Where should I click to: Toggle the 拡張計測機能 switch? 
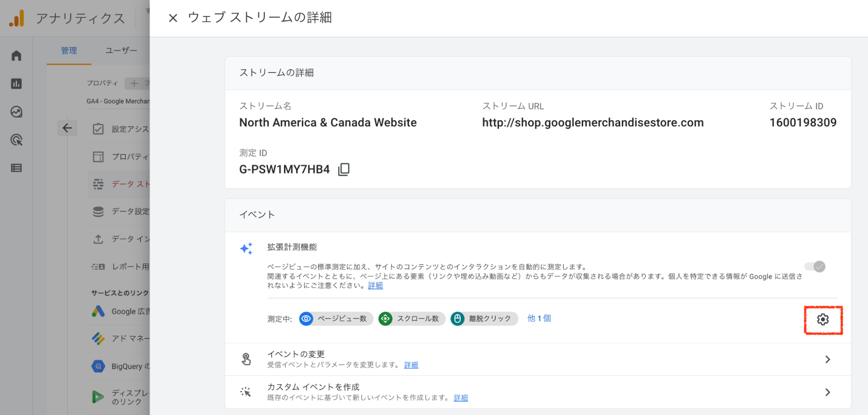click(x=815, y=266)
